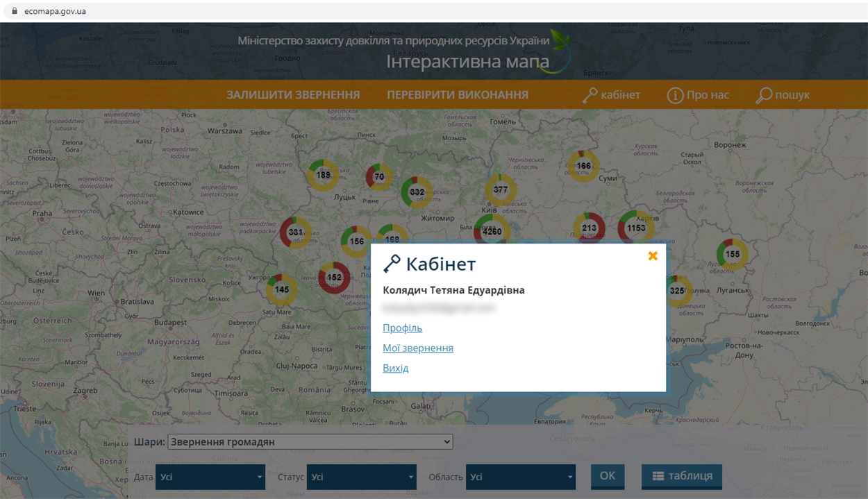Close the Кабінет dialog with the orange X

coord(653,256)
